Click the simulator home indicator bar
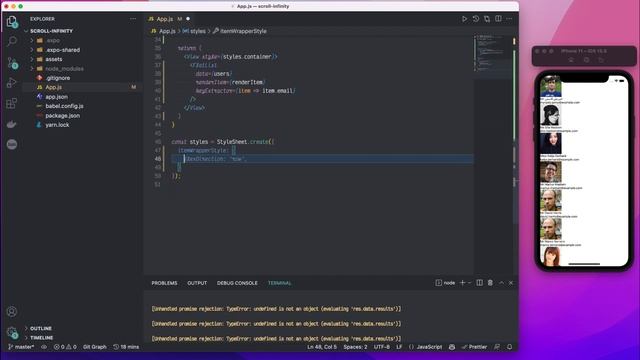 pyautogui.click(x=584, y=264)
